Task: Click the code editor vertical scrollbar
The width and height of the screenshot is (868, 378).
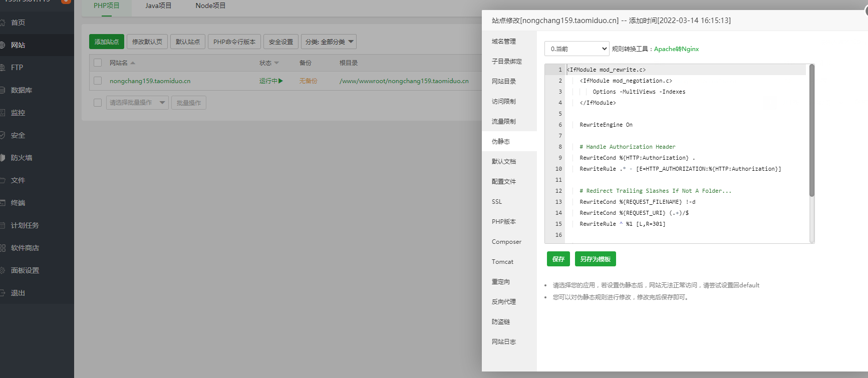Action: pyautogui.click(x=811, y=130)
